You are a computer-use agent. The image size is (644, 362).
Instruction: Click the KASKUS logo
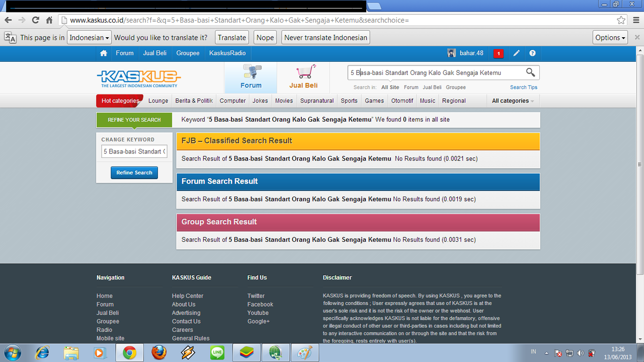138,78
